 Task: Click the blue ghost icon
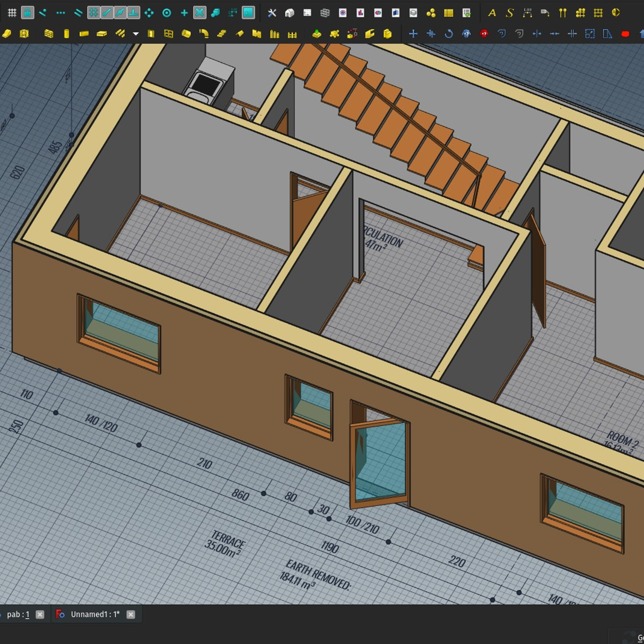click(x=466, y=34)
